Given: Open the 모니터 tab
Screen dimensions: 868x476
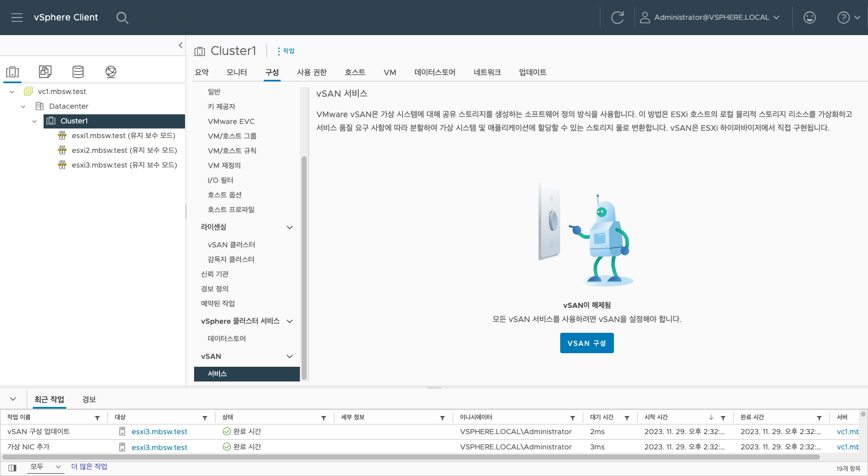Looking at the screenshot, I should [x=237, y=72].
